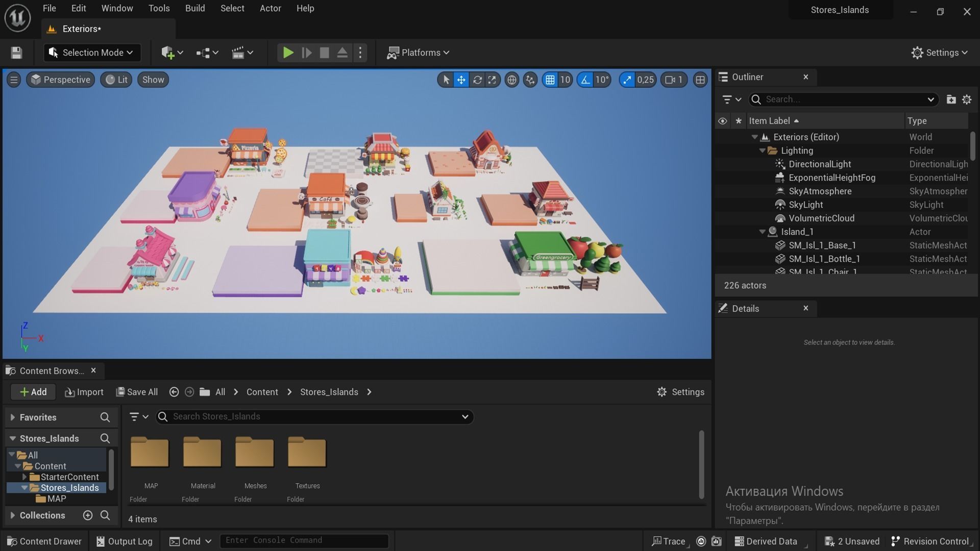Activate the Rotate tool
This screenshot has width=980, height=551.
pos(477,80)
